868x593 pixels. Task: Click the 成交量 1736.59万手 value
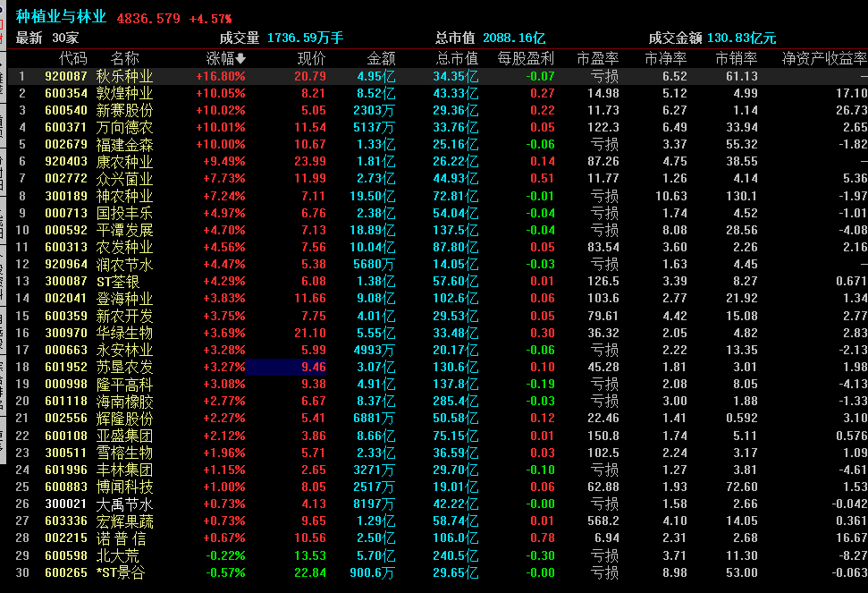coord(305,38)
